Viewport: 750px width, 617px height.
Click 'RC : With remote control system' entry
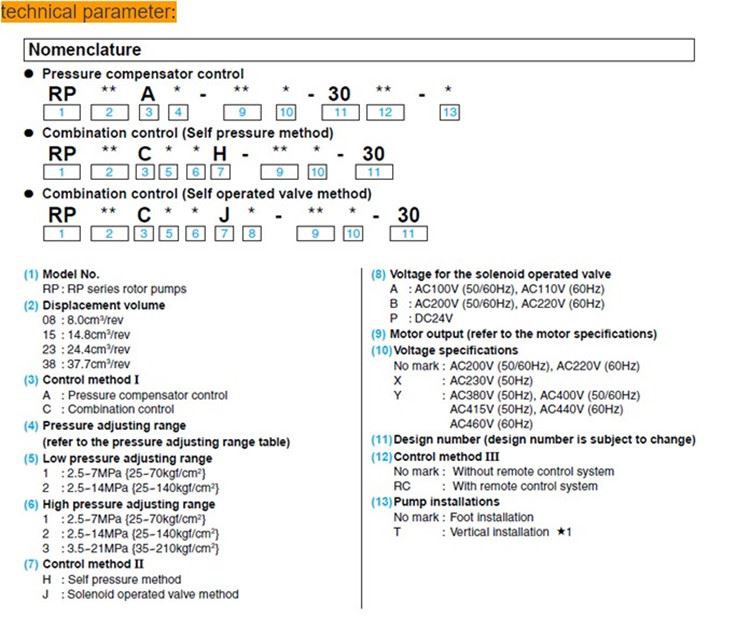496,486
